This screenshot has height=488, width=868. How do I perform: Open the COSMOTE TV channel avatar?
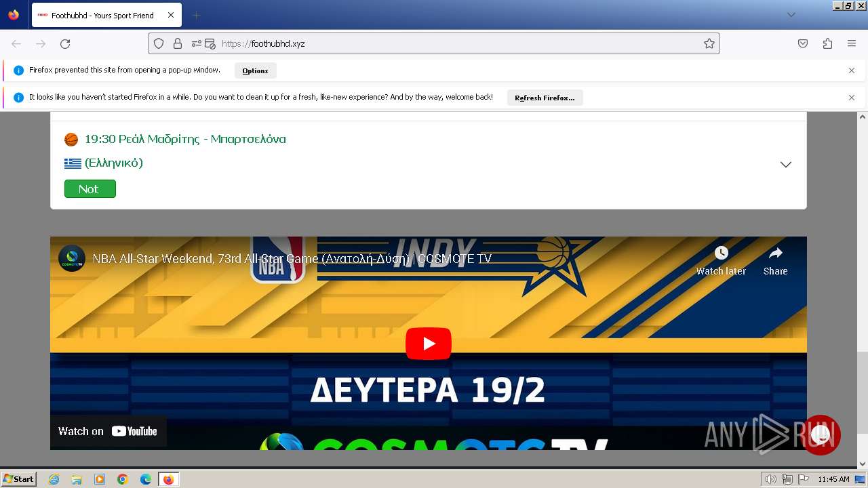click(72, 258)
